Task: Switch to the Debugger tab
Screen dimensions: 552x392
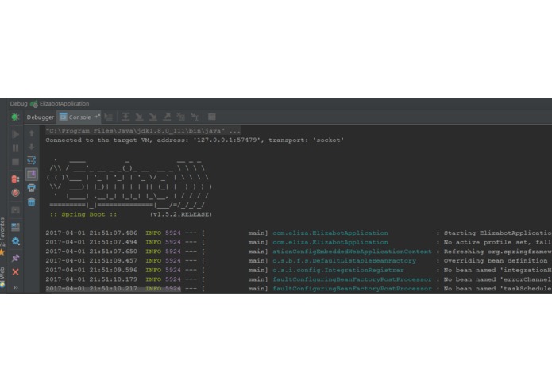Action: click(41, 117)
